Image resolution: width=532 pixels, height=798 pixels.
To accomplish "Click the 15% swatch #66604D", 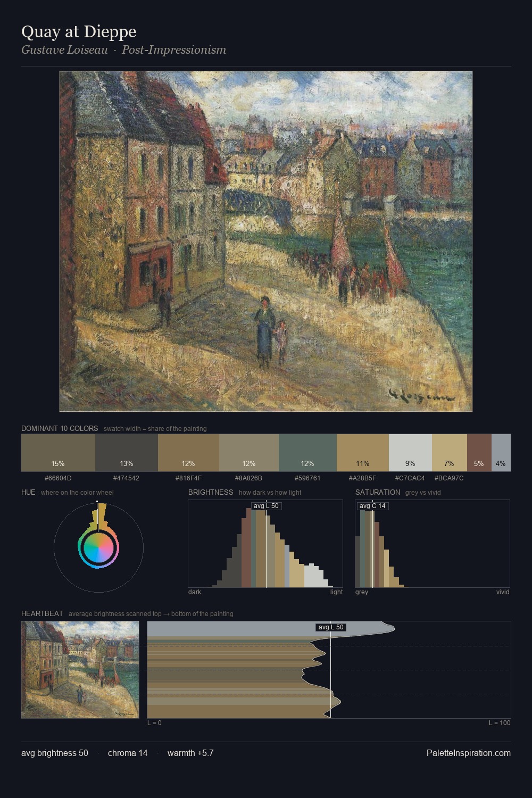I will pyautogui.click(x=58, y=453).
